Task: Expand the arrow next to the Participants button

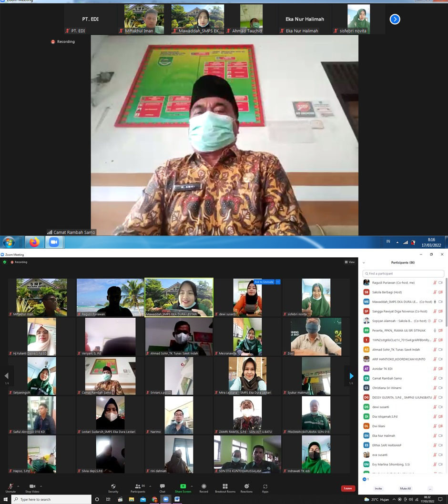Action: [x=150, y=486]
